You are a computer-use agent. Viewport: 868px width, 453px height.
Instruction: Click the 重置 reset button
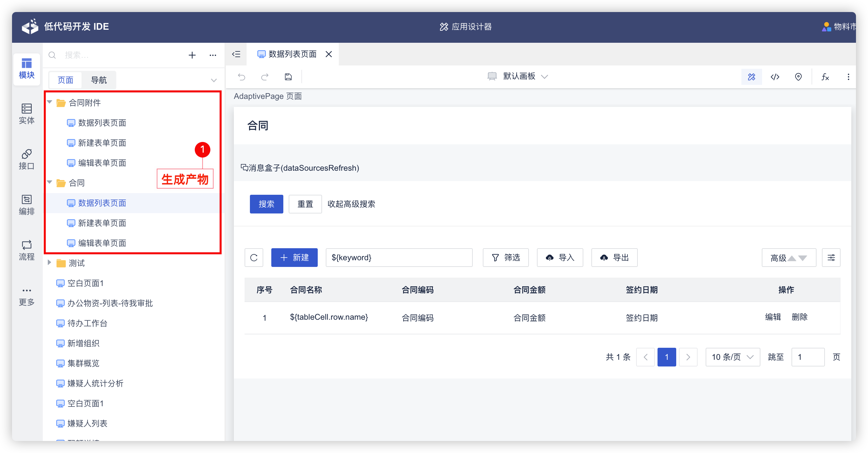pos(305,204)
